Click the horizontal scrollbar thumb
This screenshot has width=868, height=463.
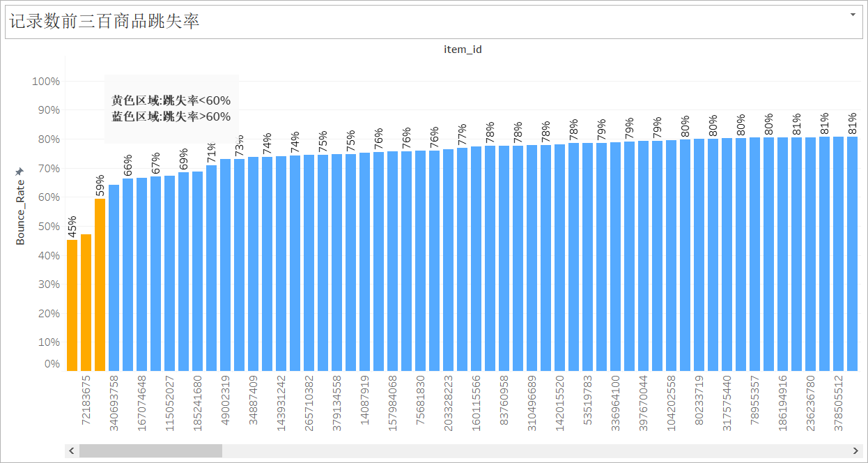150,451
